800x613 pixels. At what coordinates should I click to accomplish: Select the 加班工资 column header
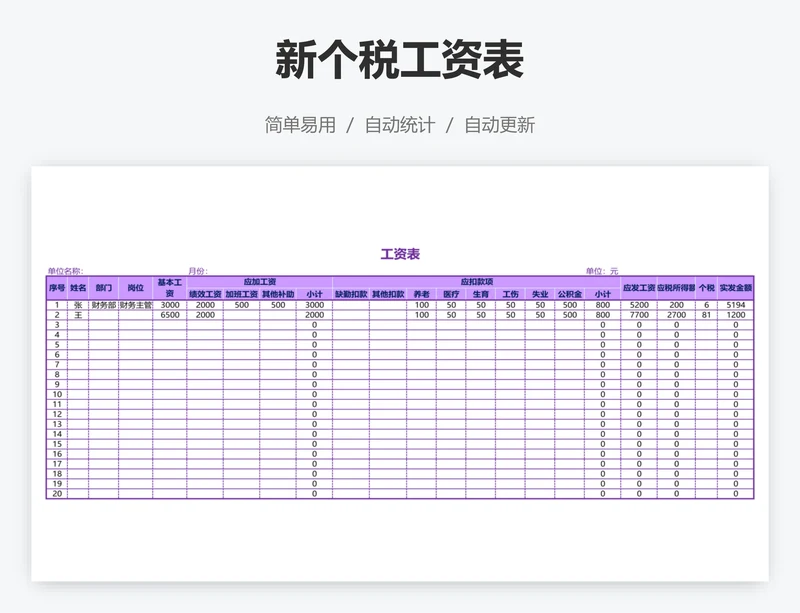point(241,294)
